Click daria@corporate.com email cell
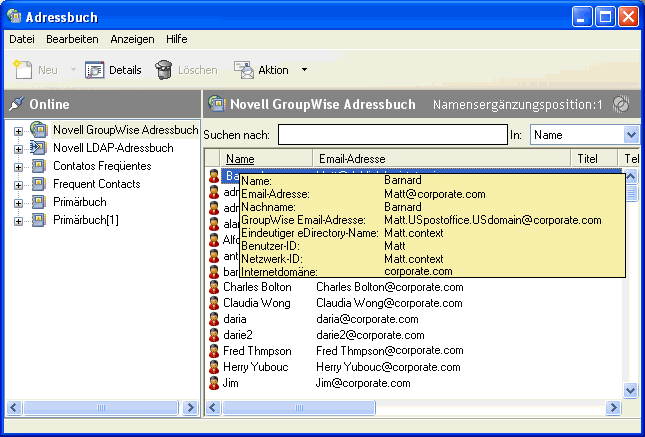645x437 pixels. pyautogui.click(x=367, y=319)
